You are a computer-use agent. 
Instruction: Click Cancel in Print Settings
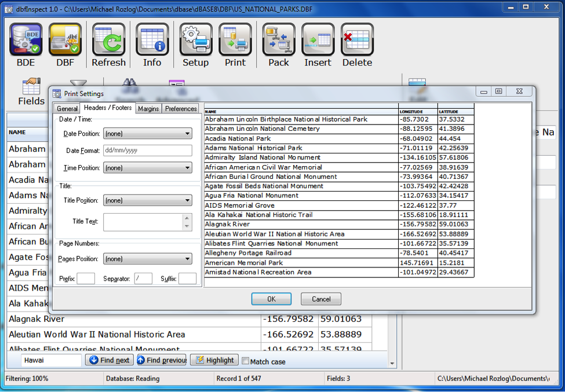coord(320,299)
